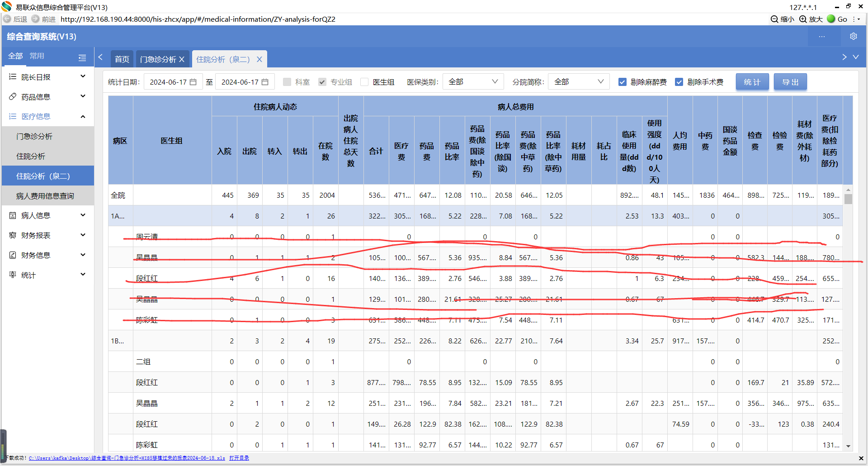
Task: Select the 全院 row label
Action: click(x=118, y=195)
